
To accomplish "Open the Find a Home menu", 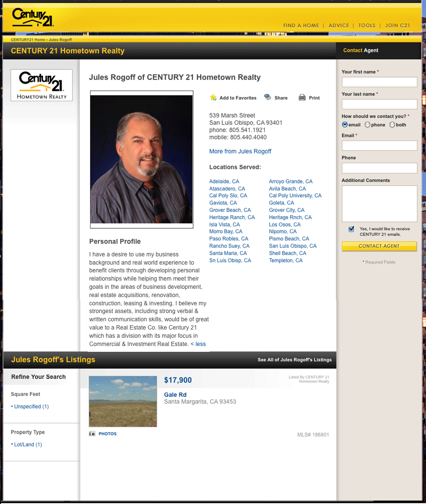I will point(301,26).
